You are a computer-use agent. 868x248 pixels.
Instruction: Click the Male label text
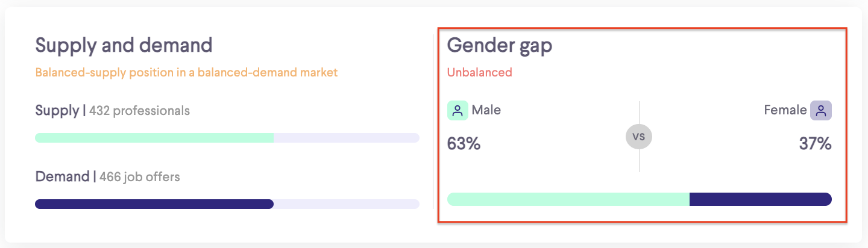pos(486,110)
